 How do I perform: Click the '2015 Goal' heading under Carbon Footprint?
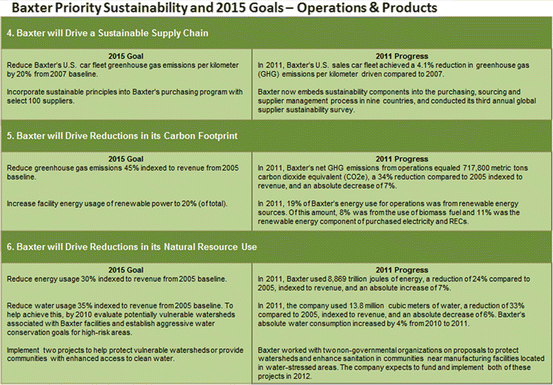(x=126, y=159)
